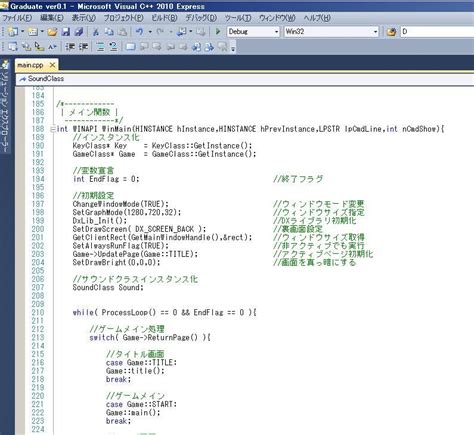Click the Add New Item toolbar icon
The image size is (474, 435).
(x=33, y=32)
